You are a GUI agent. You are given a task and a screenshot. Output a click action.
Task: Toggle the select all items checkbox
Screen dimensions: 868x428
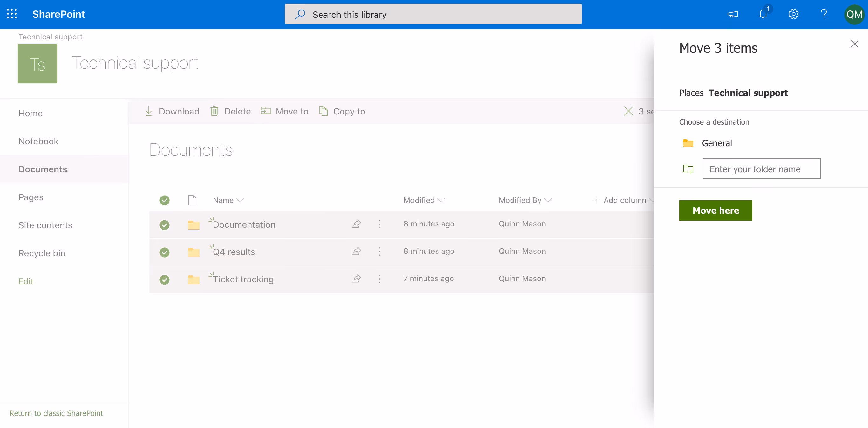165,200
